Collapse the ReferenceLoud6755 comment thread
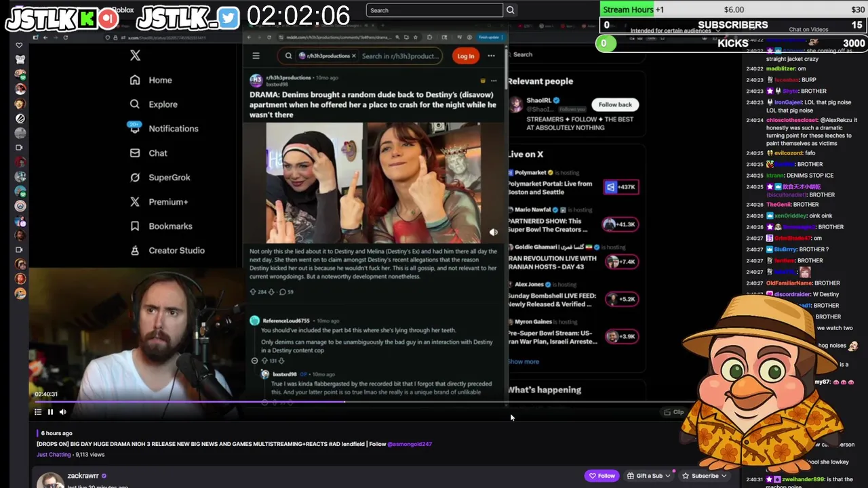This screenshot has width=868, height=488. pyautogui.click(x=255, y=361)
